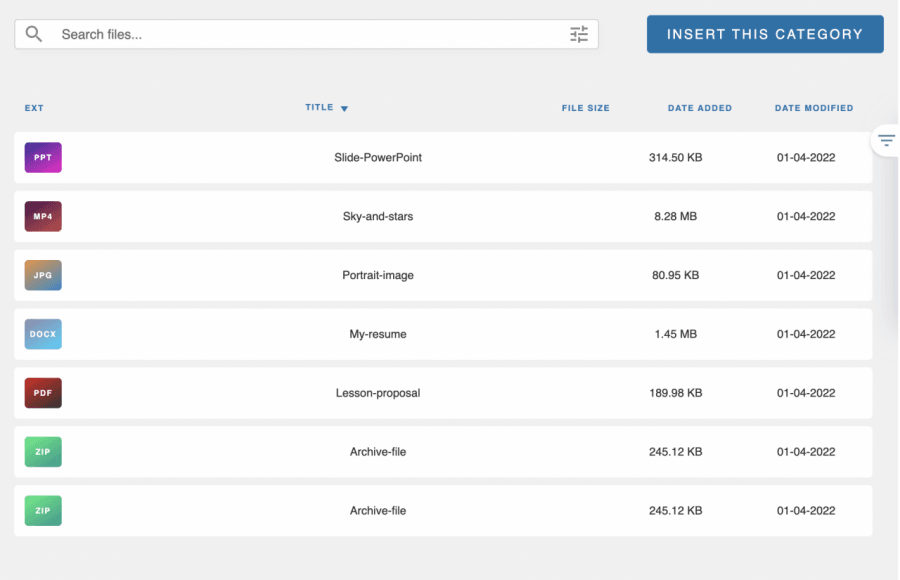Open the Portrait-image file title

coord(378,275)
